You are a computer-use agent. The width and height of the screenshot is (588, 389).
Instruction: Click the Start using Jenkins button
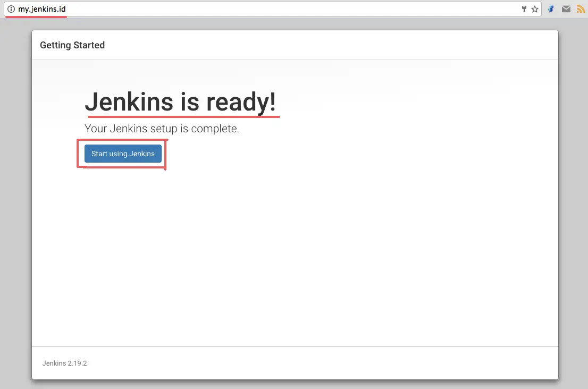coord(123,154)
